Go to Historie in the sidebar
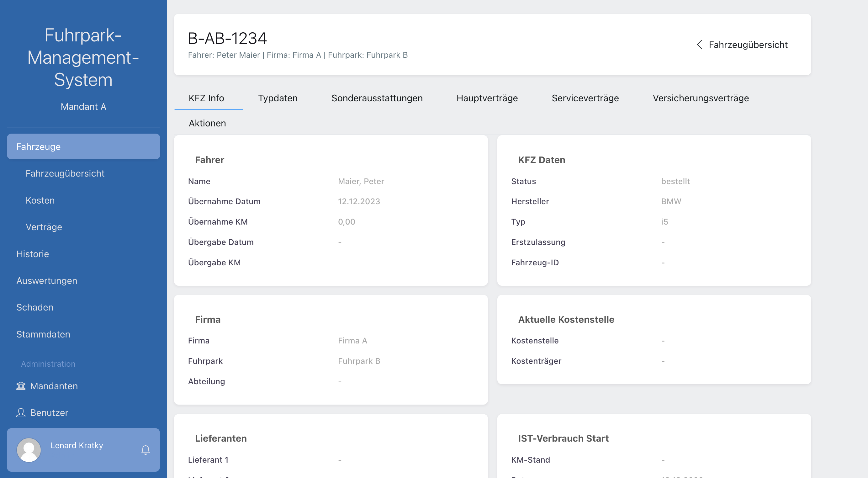 click(x=33, y=254)
